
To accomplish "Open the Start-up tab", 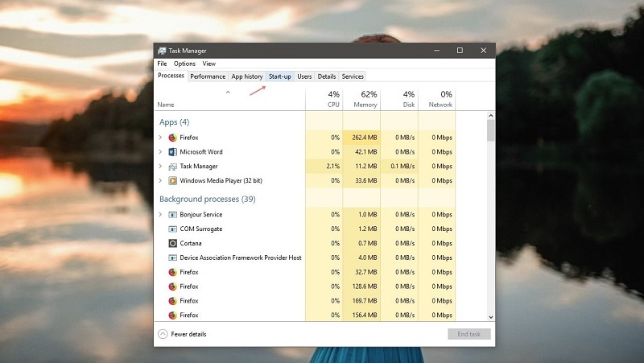I will (279, 76).
